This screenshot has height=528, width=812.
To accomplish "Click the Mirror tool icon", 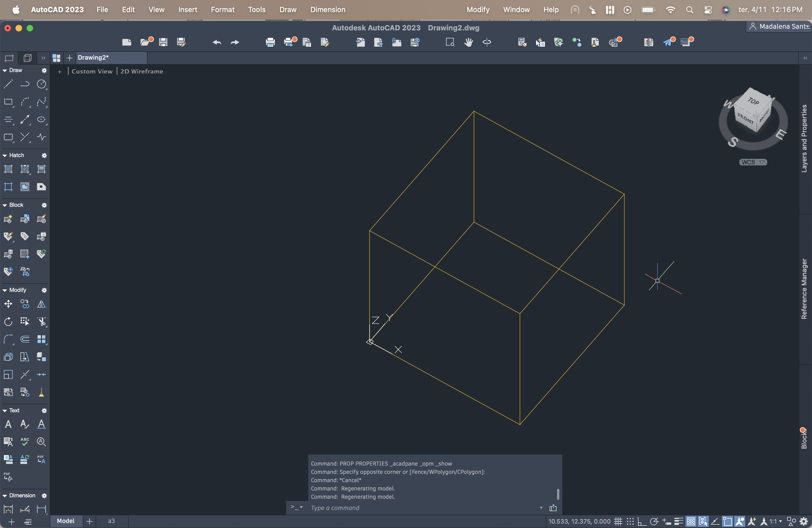I will coord(41,303).
